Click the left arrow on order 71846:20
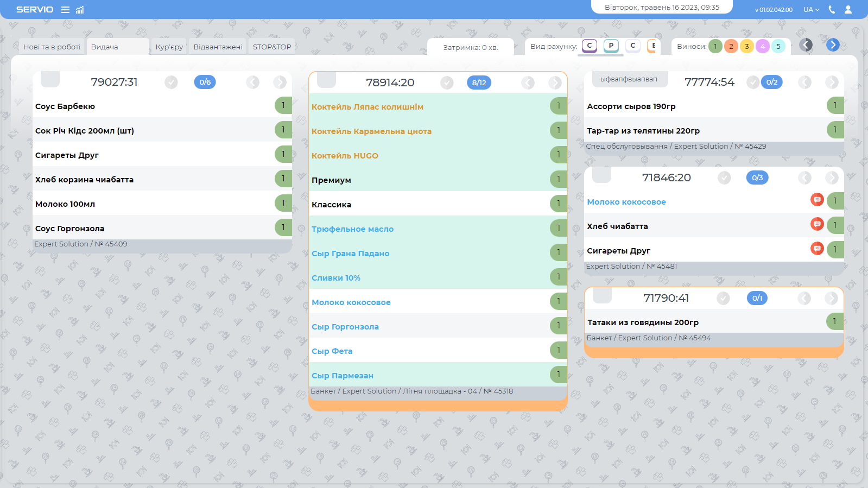This screenshot has height=488, width=868. pyautogui.click(x=804, y=178)
